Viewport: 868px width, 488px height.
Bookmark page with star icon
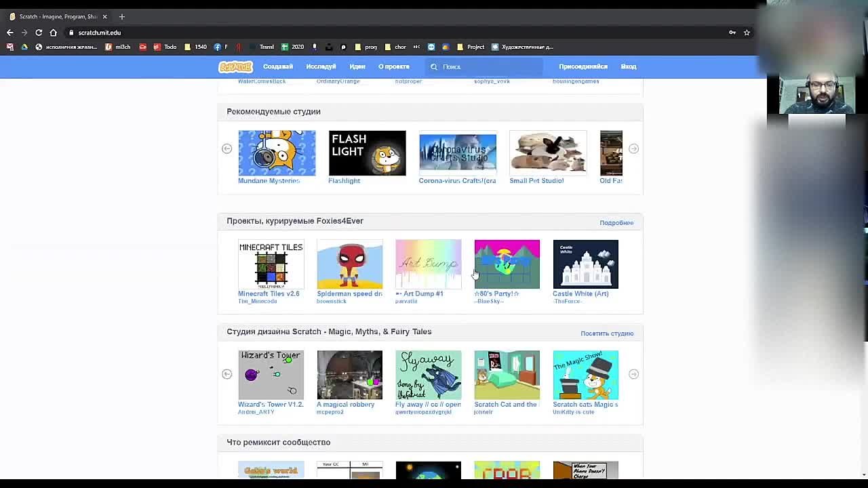747,33
